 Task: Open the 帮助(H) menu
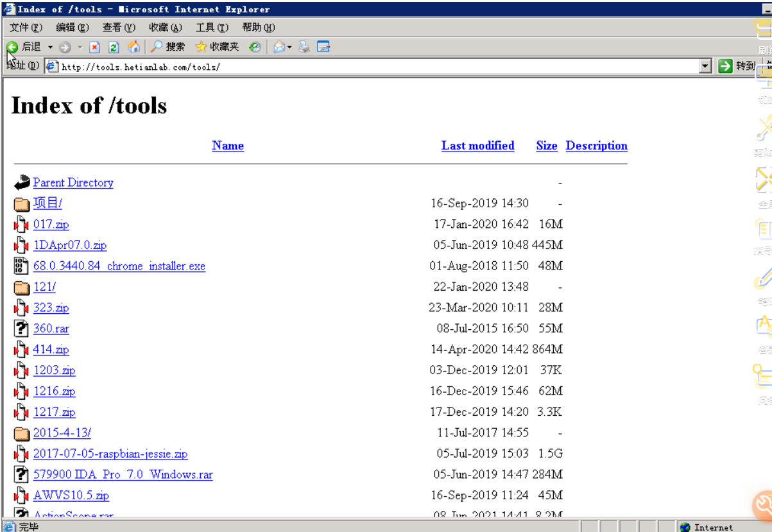click(x=258, y=28)
